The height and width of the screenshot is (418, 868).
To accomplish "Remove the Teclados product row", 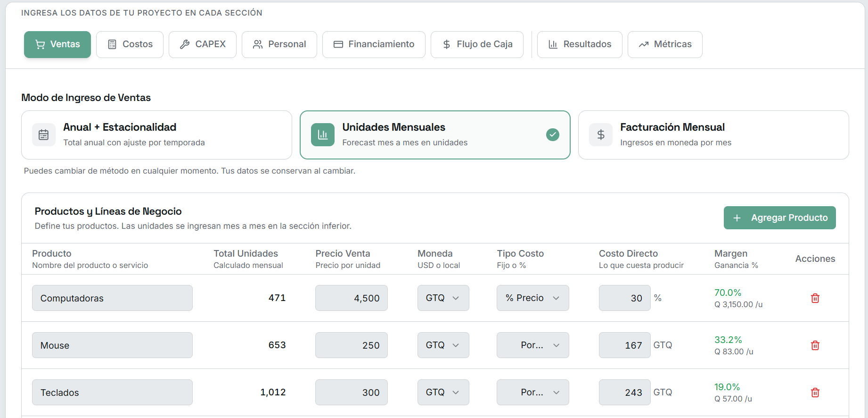I will tap(815, 393).
